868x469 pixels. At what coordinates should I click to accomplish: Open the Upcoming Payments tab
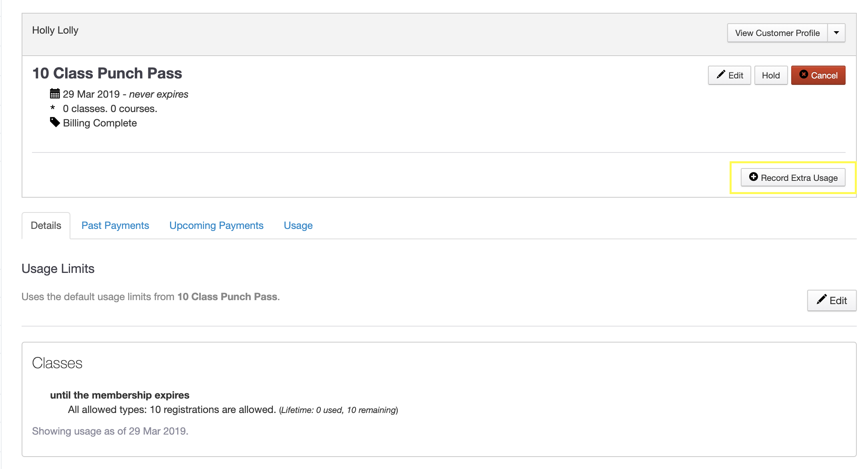(216, 225)
